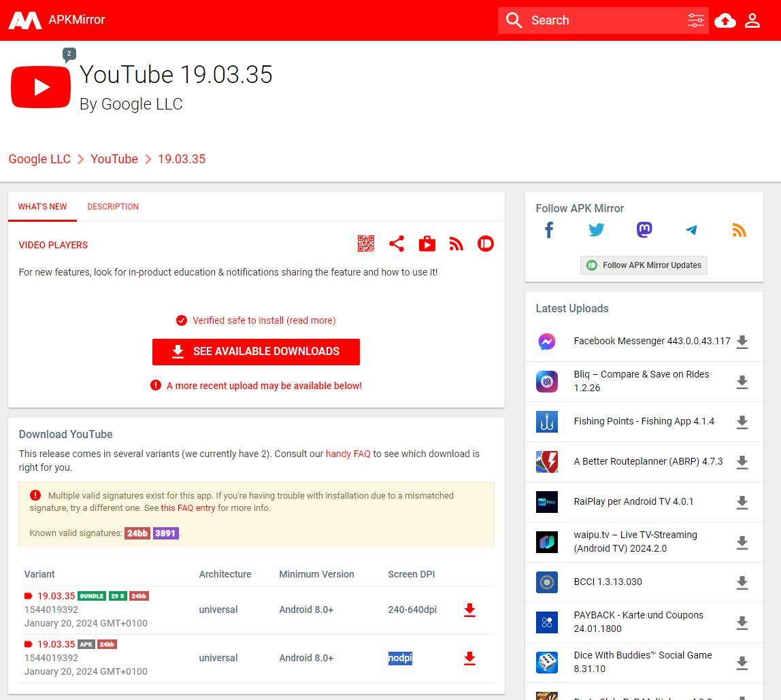Image resolution: width=781 pixels, height=700 pixels.
Task: Open Fishing Points - Fishing App 4.1.4
Action: tap(644, 422)
